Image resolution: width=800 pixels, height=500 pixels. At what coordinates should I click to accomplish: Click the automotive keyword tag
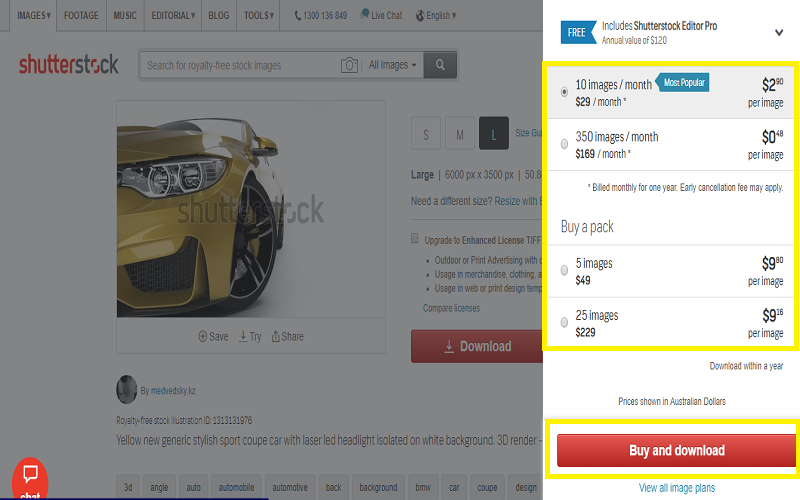click(290, 487)
